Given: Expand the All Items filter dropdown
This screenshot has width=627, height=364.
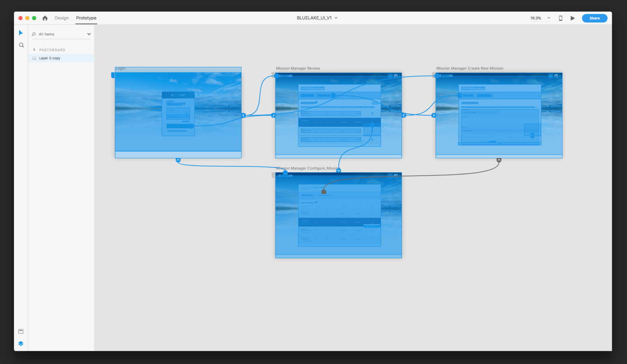Looking at the screenshot, I should point(89,34).
